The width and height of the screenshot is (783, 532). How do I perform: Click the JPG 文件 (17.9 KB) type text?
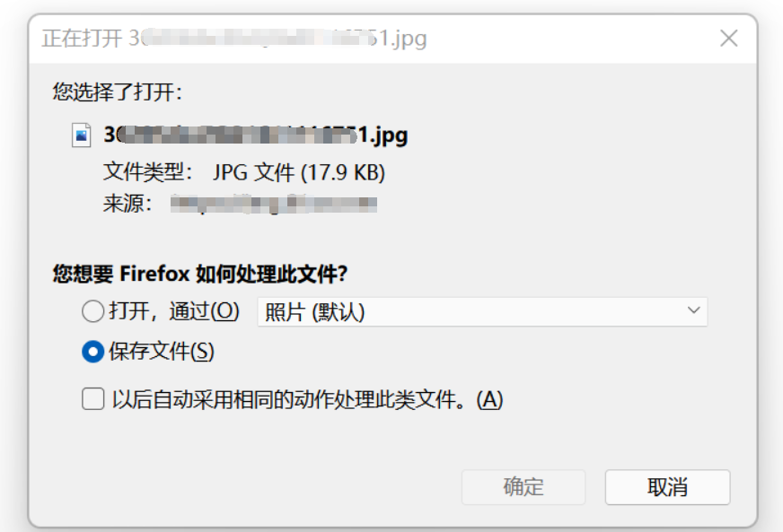(299, 172)
